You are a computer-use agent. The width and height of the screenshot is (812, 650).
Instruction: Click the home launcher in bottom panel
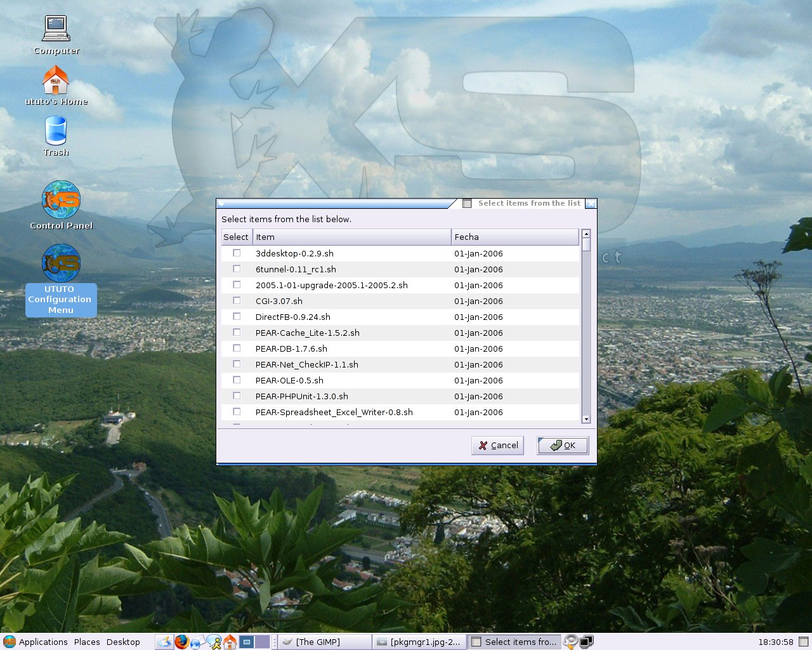click(x=230, y=642)
